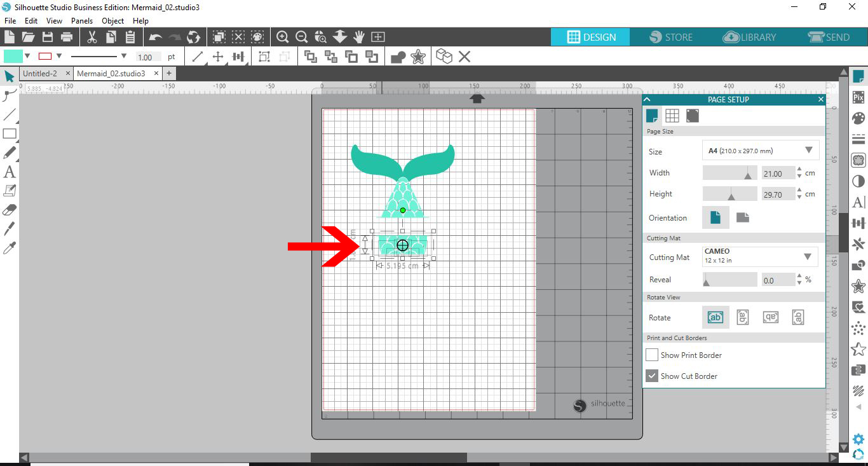The image size is (868, 466).
Task: Adjust the Height value stepper arrows
Action: pos(799,194)
